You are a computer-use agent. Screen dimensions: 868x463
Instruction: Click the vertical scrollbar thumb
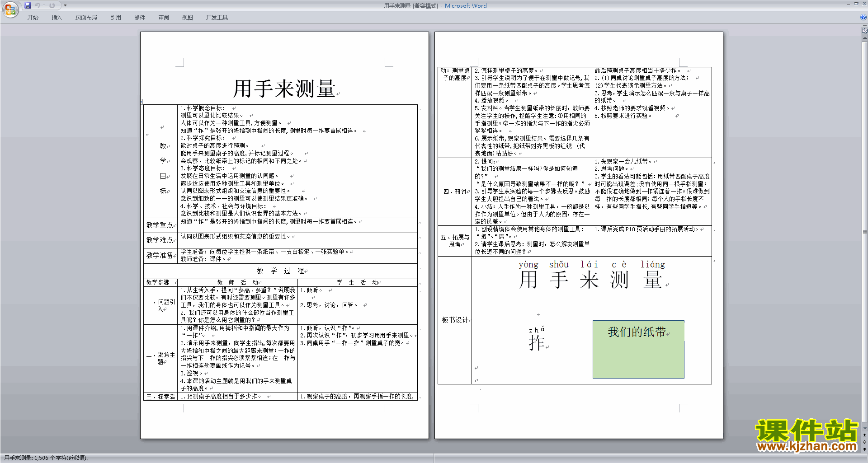tap(865, 233)
